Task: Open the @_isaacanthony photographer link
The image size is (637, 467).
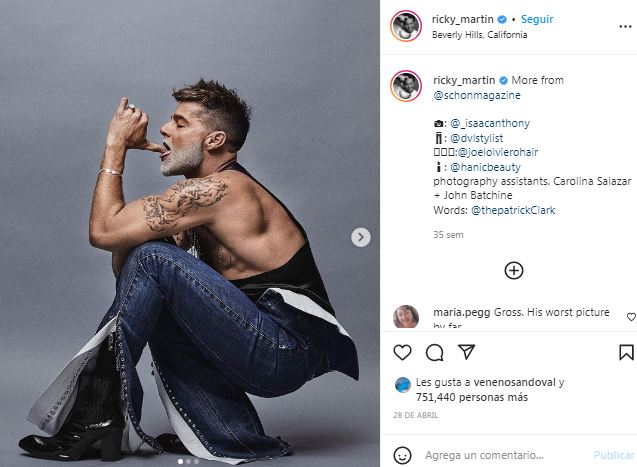Action: pos(490,123)
